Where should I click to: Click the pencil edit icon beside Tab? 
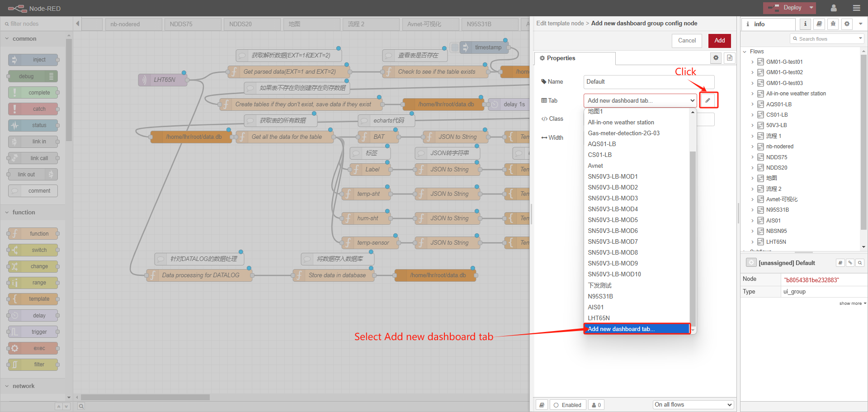708,100
